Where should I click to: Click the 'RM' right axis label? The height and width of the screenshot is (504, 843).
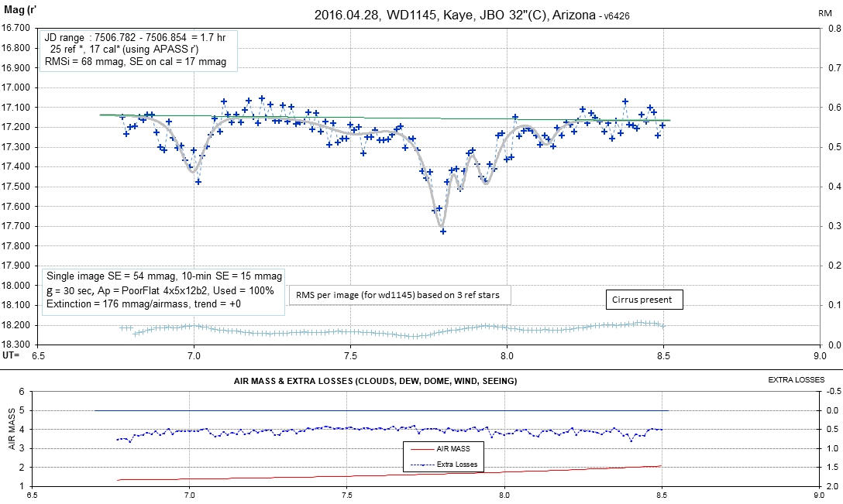tap(824, 13)
